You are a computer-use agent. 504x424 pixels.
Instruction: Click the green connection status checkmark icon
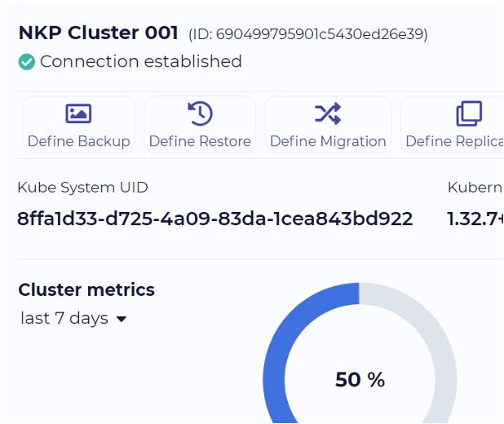[x=26, y=62]
